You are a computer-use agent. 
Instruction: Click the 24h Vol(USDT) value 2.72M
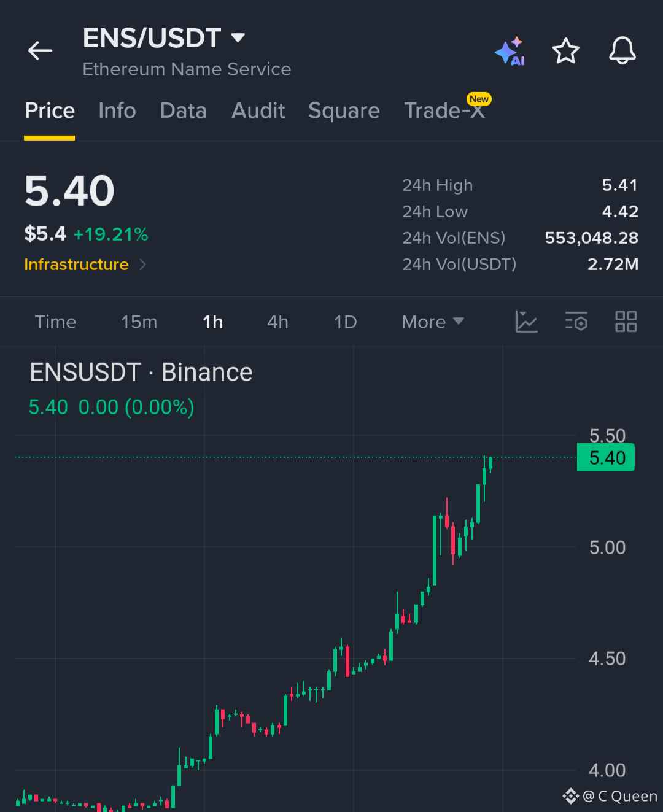click(613, 265)
